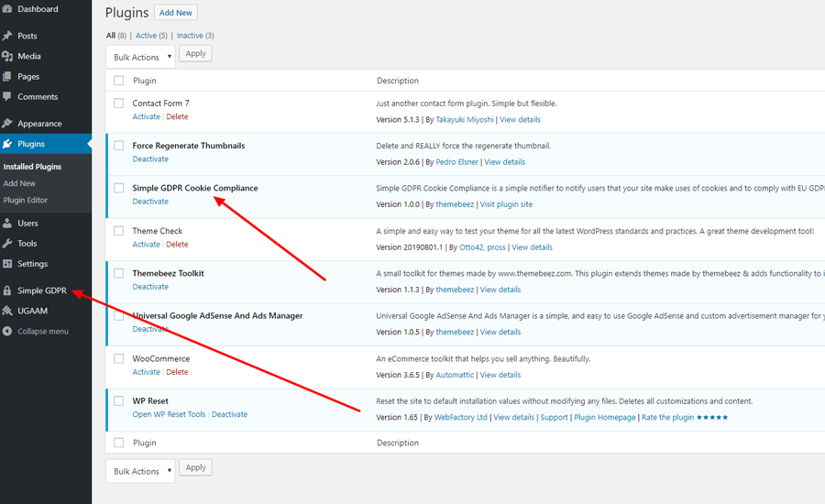Click the Pages icon in sidebar

[x=7, y=76]
